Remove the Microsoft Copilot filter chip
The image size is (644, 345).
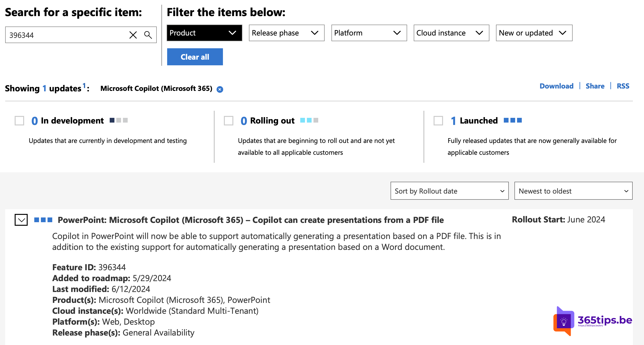tap(220, 89)
